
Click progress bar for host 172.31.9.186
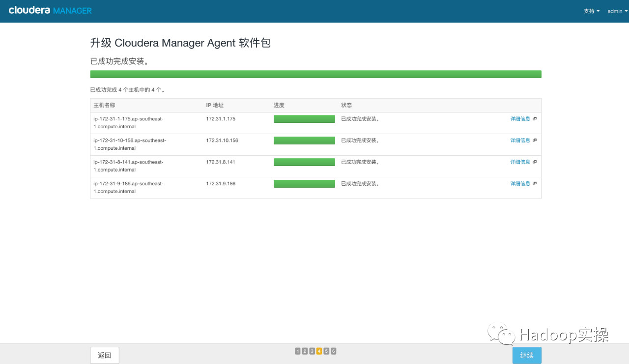tap(304, 184)
